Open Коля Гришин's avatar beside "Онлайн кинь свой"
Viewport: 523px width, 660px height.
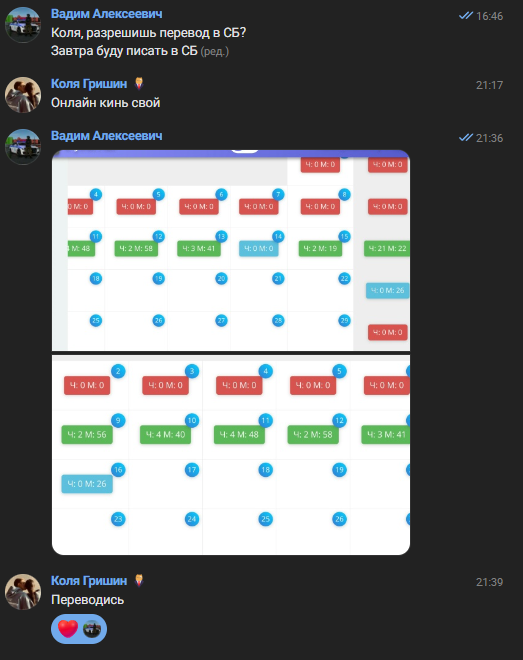click(23, 94)
